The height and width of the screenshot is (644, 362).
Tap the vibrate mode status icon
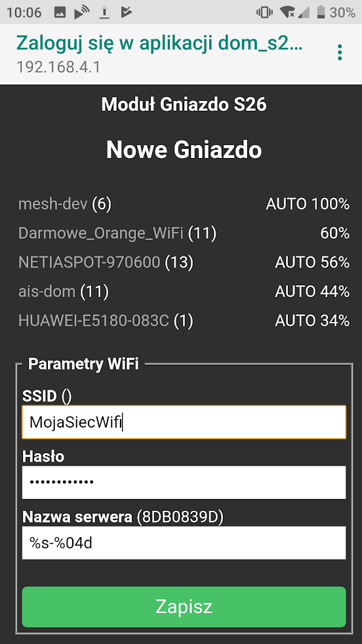265,12
